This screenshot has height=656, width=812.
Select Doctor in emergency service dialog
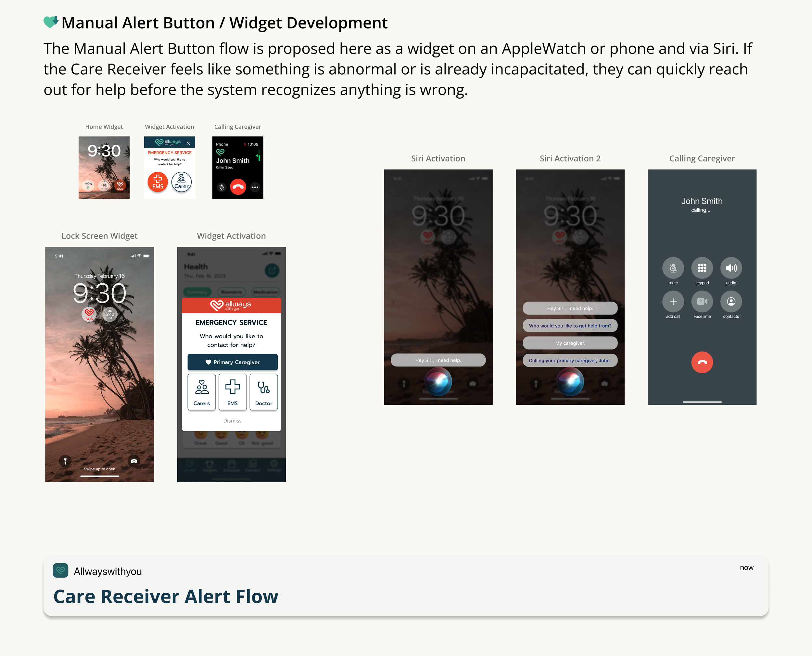coord(263,392)
